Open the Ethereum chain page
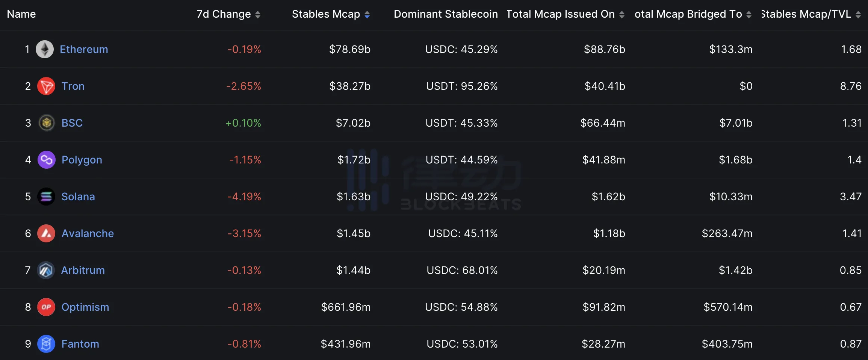The image size is (868, 360). [84, 49]
